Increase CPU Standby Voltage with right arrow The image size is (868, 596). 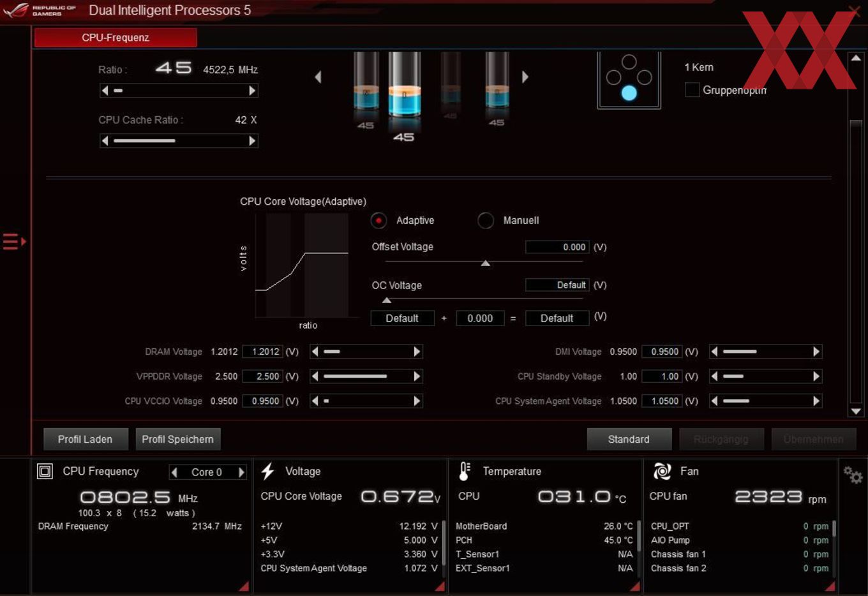pos(816,376)
